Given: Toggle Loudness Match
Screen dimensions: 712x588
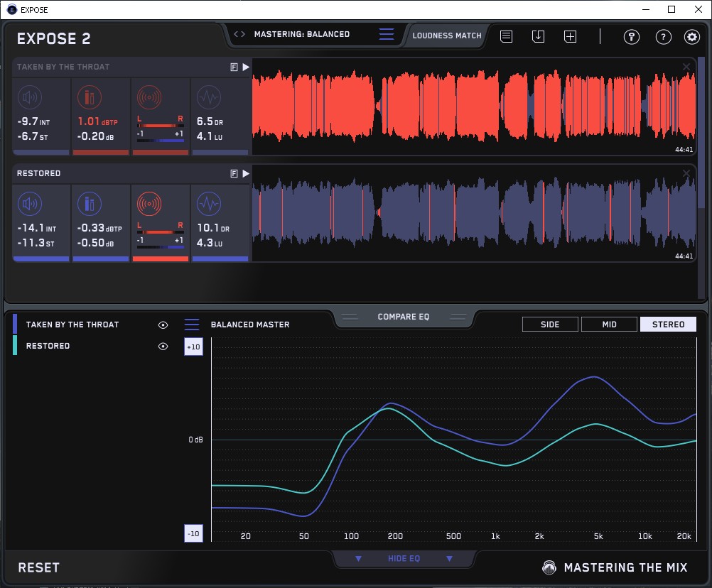Looking at the screenshot, I should click(446, 35).
